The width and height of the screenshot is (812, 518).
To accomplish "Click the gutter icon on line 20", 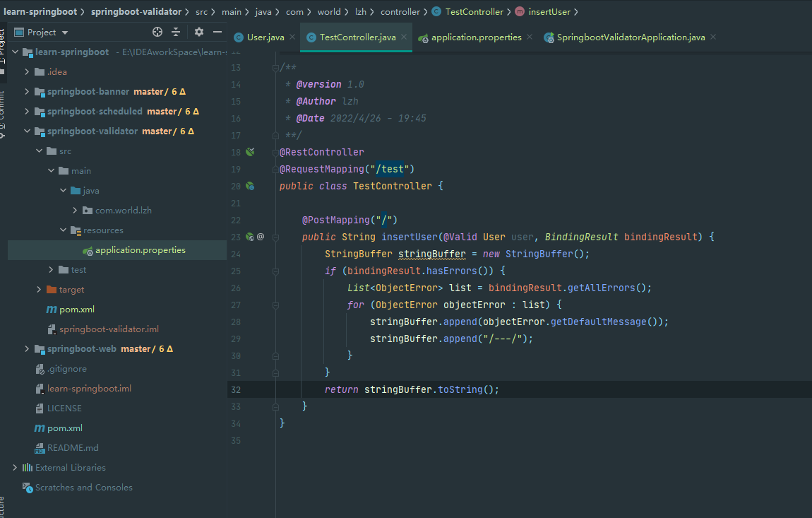I will tap(250, 186).
